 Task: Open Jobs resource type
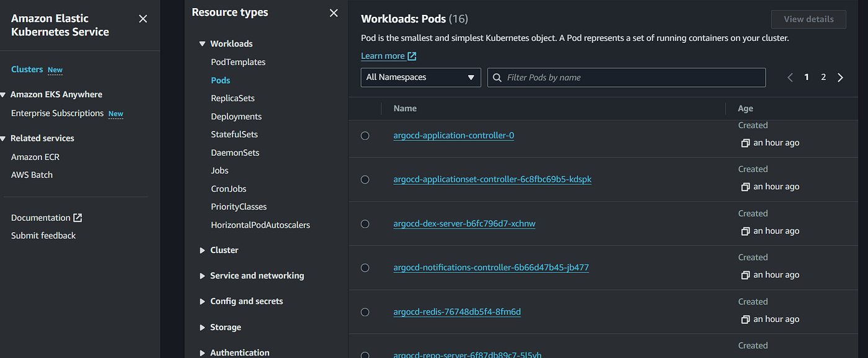point(219,171)
